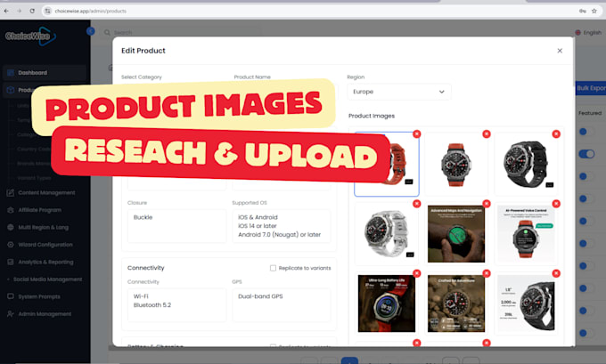Remove the watch specs image with 1.5" text
Image resolution: width=606 pixels, height=364 pixels.
click(x=556, y=273)
